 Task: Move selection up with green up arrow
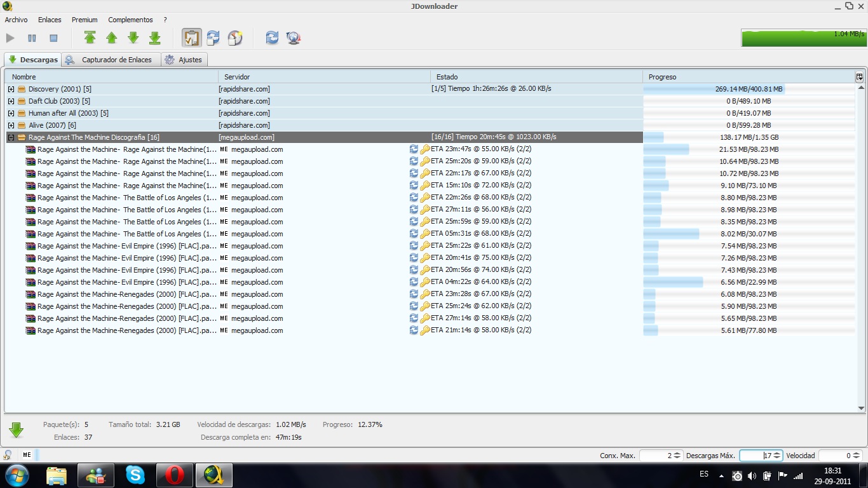click(112, 38)
